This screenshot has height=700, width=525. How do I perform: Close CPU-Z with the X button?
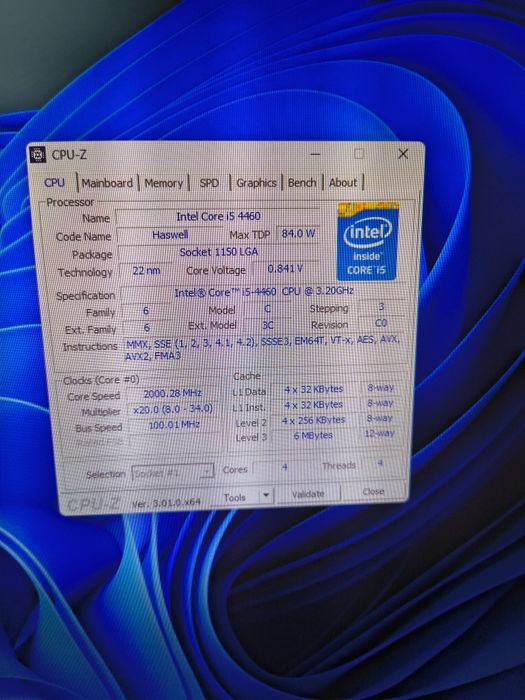pos(403,154)
